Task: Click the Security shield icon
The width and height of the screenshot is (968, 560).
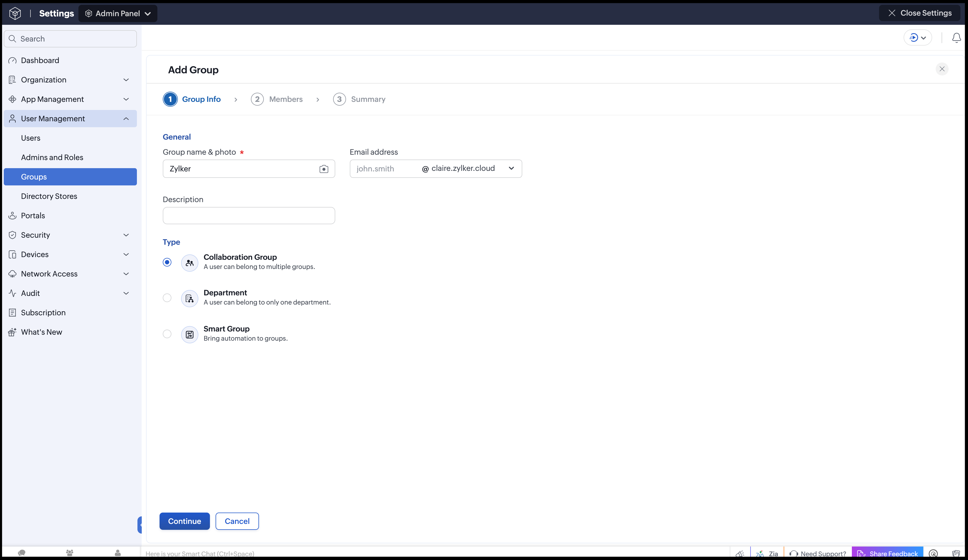Action: (12, 235)
